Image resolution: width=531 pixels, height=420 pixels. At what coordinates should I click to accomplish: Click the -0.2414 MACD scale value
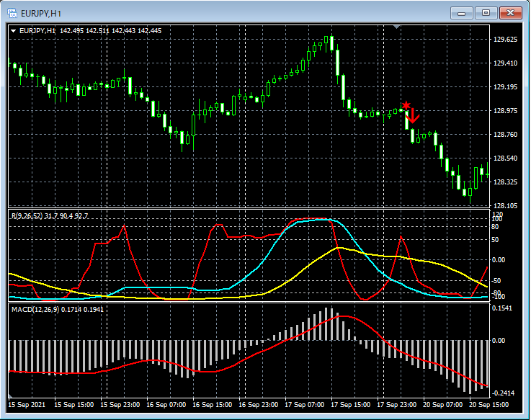tap(504, 393)
